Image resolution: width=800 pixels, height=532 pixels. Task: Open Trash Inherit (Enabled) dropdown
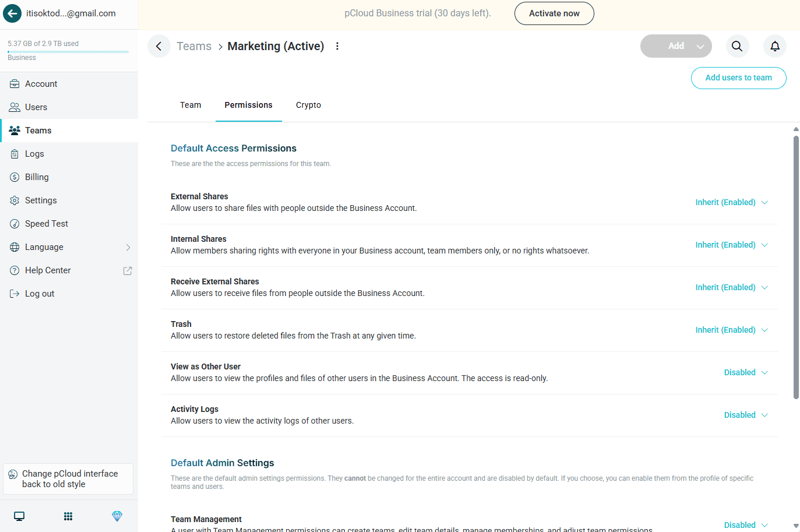(x=732, y=330)
